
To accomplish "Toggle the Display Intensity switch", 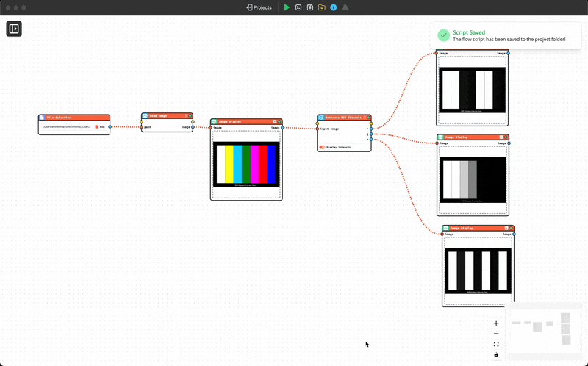I will coord(322,147).
